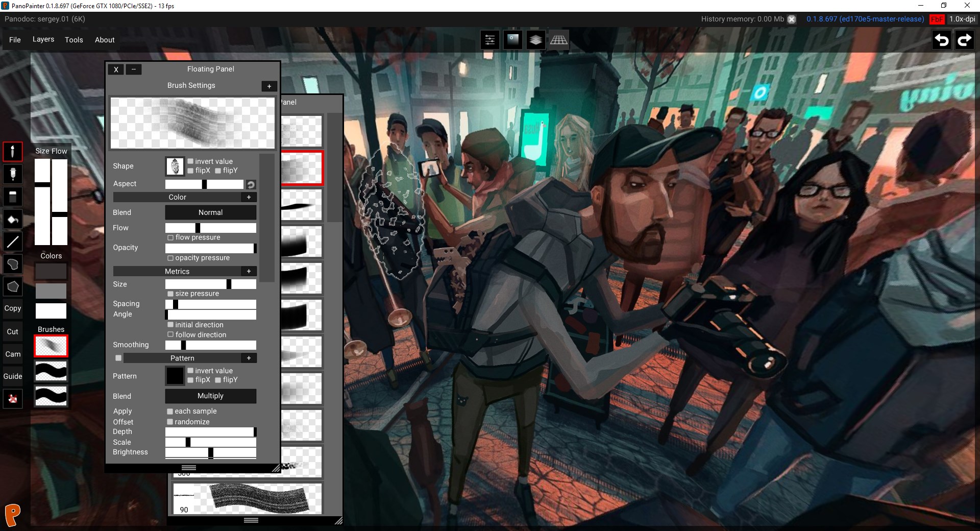Click the Copy button in left toolbar
This screenshot has width=980, height=531.
(x=13, y=308)
